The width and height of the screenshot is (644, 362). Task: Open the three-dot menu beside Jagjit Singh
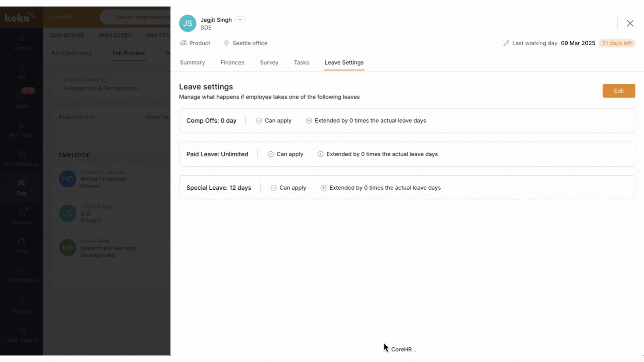coord(240,20)
